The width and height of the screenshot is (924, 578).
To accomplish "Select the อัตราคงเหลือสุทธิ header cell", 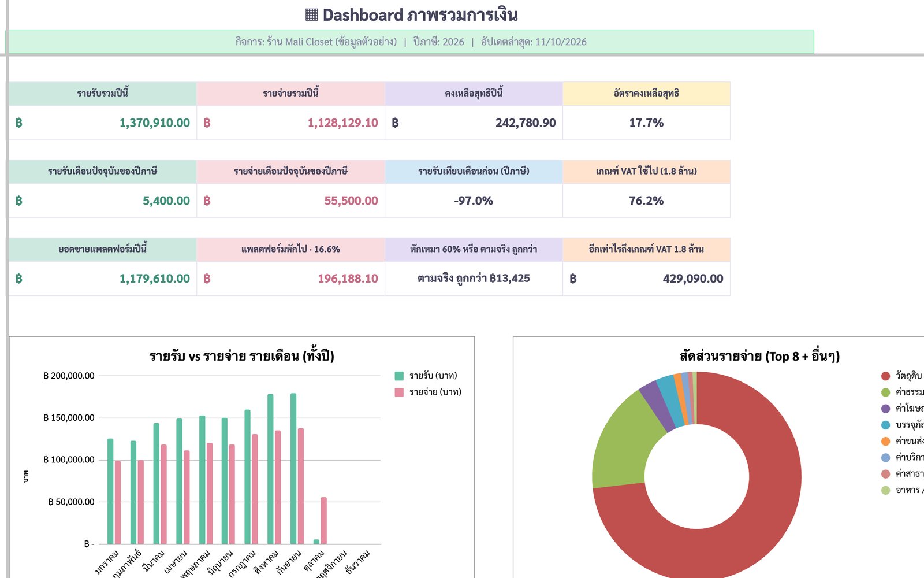I will tap(646, 94).
